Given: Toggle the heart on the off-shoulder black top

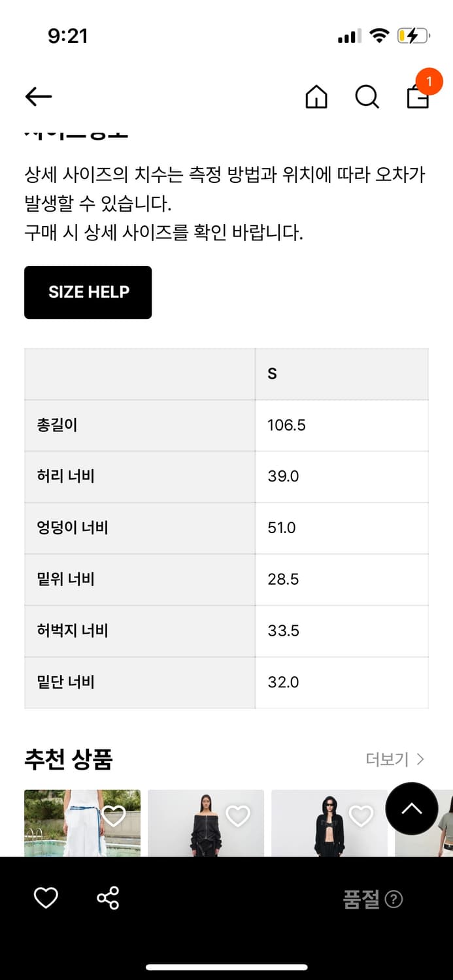Looking at the screenshot, I should point(239,815).
